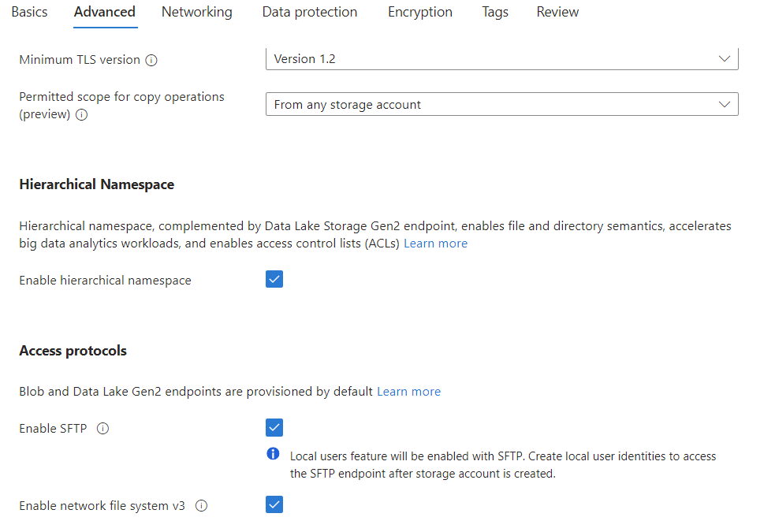Click the Access protocols heading
Image resolution: width=775 pixels, height=532 pixels.
(73, 351)
